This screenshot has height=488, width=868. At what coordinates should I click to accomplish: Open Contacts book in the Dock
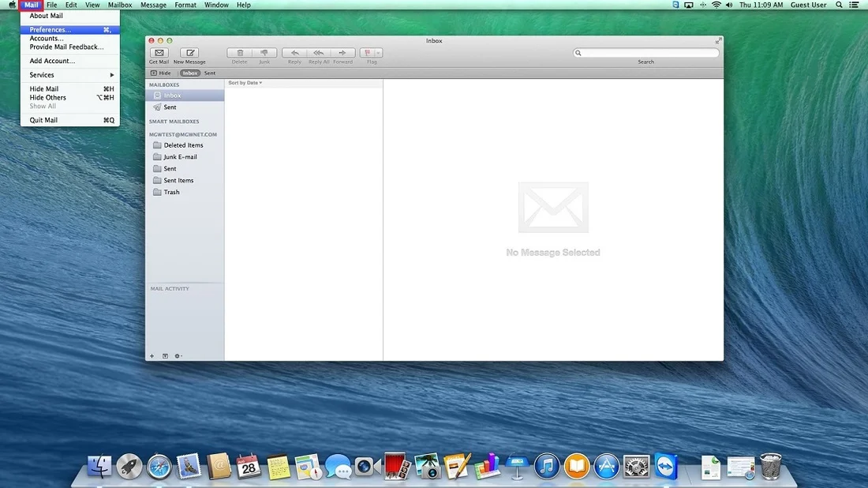click(219, 467)
